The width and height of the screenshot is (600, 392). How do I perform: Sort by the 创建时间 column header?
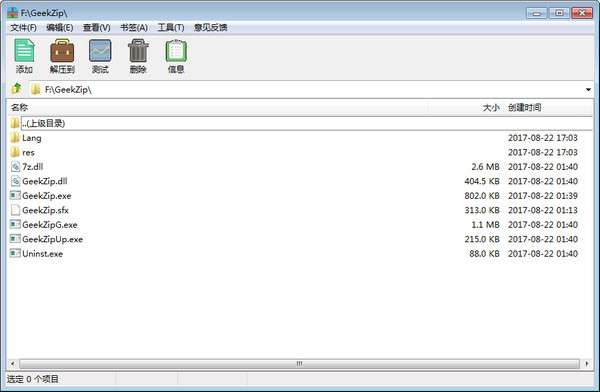click(x=524, y=108)
